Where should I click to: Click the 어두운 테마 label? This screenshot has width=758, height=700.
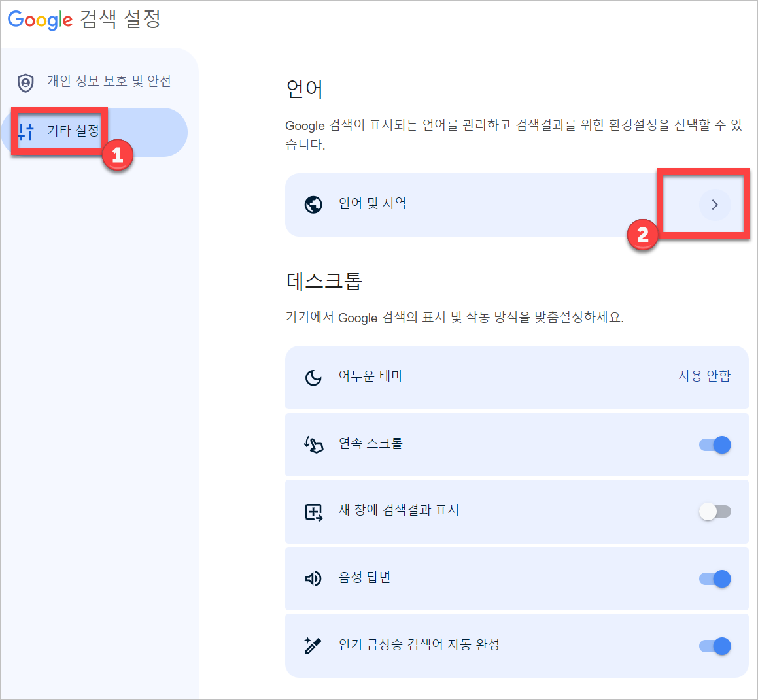point(371,375)
